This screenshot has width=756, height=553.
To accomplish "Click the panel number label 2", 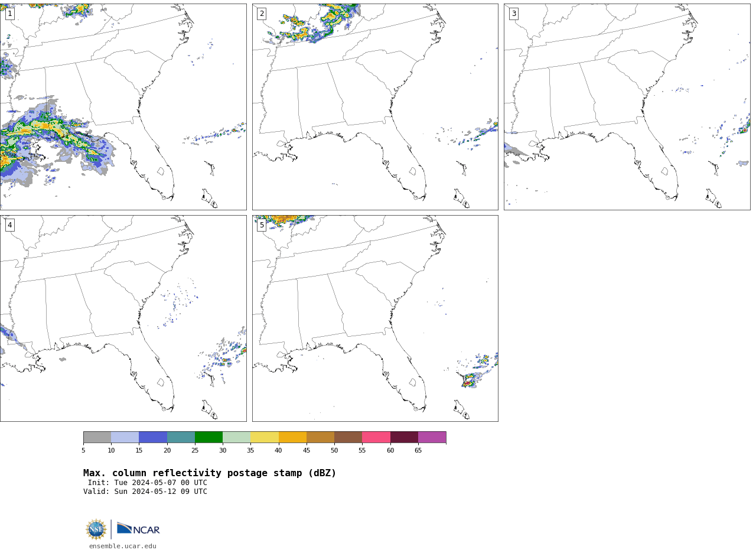I will (x=262, y=14).
